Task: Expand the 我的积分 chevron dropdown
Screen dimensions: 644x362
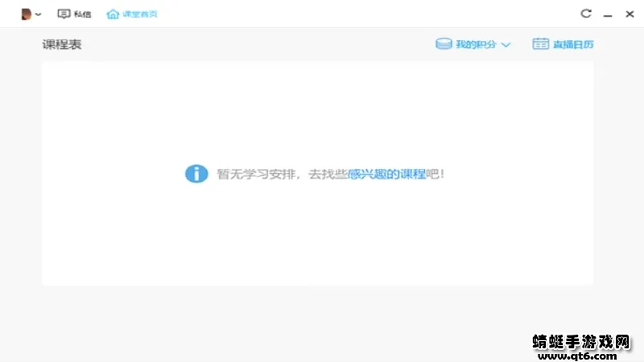Action: (x=506, y=45)
